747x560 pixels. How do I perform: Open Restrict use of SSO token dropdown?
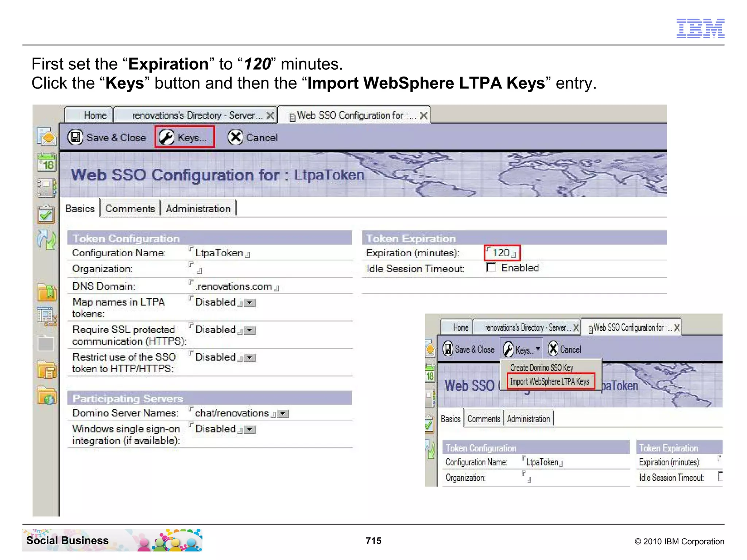pyautogui.click(x=250, y=358)
